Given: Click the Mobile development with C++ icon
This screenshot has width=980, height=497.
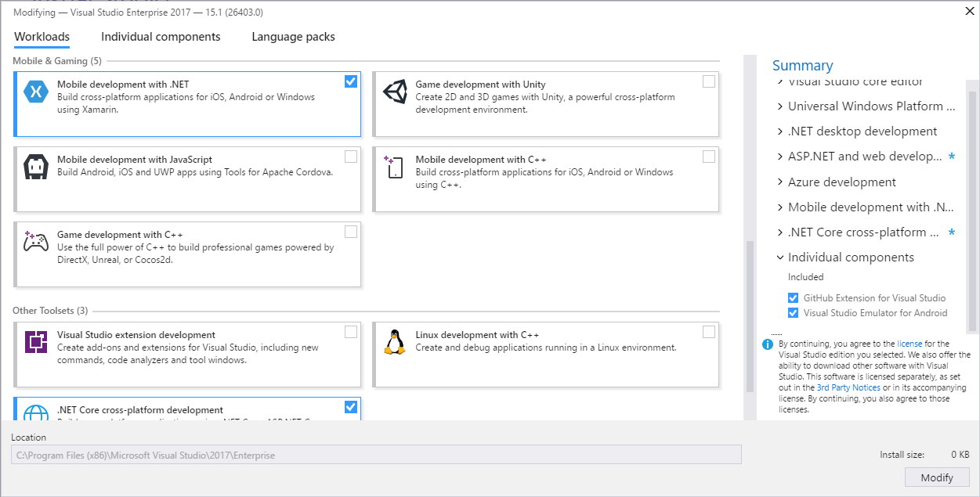Looking at the screenshot, I should click(394, 167).
